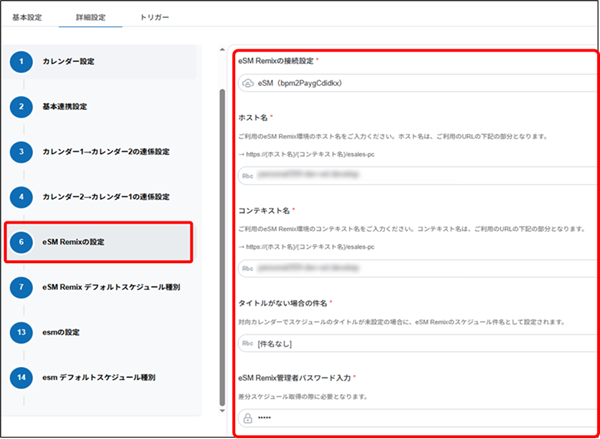Select the 詳細設定 tab
Screen dimensions: 600x439
point(91,18)
